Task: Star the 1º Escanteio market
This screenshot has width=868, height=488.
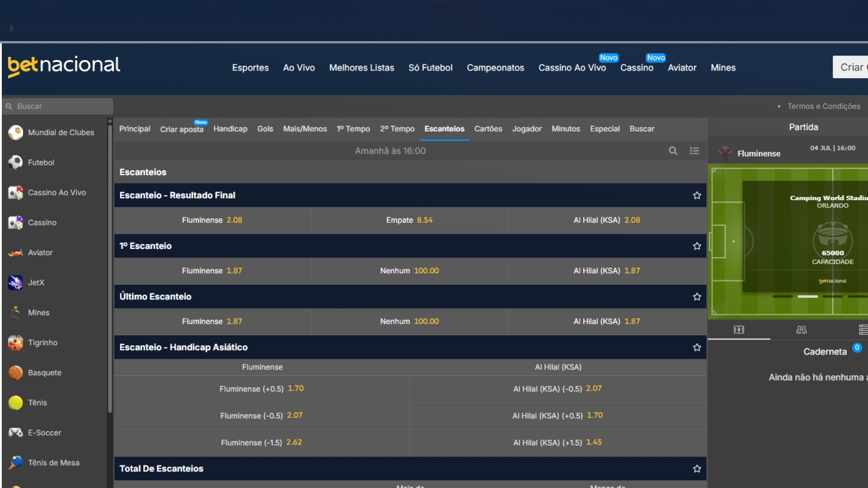Action: coord(697,246)
